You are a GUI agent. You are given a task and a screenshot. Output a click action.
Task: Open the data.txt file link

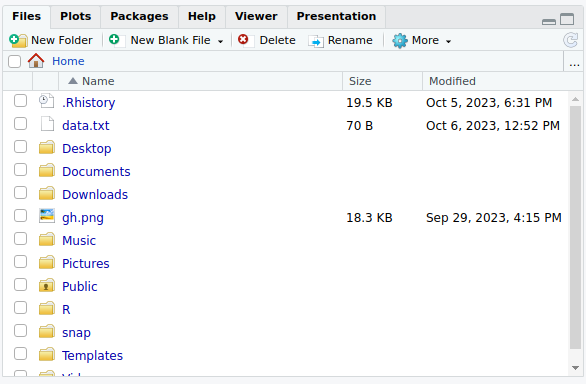coord(86,126)
